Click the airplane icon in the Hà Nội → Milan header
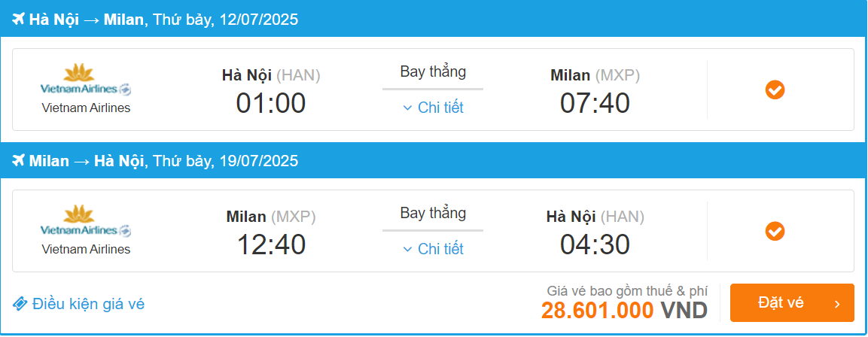 19,20
